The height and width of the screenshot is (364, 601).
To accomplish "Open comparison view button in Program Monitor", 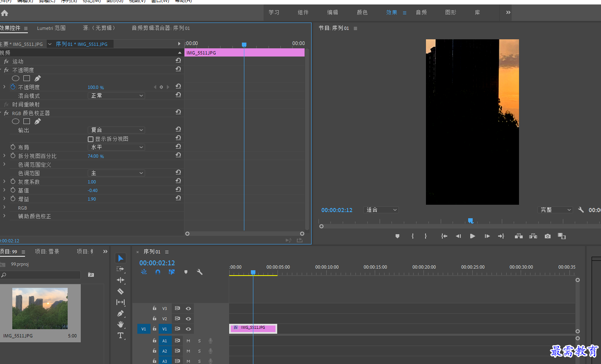I will [x=562, y=236].
